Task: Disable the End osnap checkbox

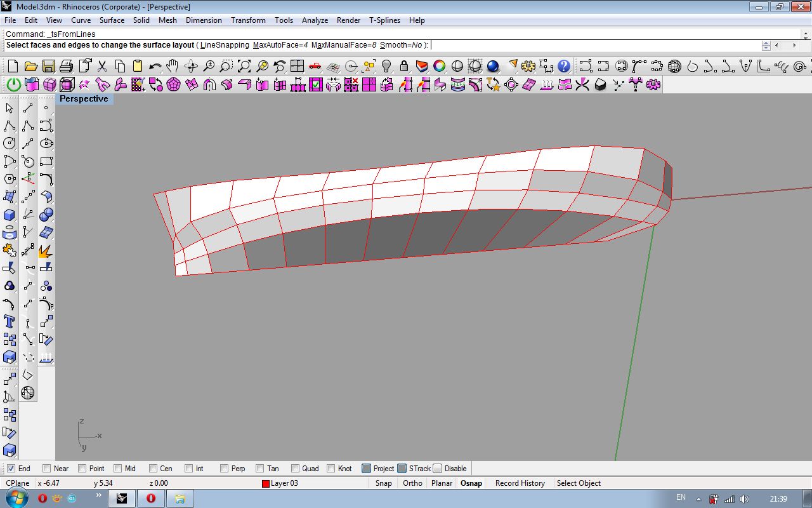Action: (11, 469)
